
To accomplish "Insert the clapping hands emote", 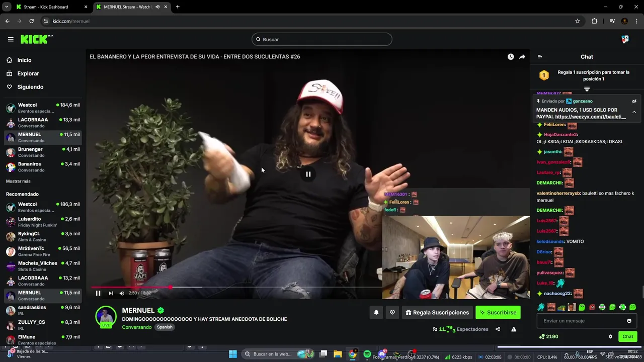I will pyautogui.click(x=541, y=307).
